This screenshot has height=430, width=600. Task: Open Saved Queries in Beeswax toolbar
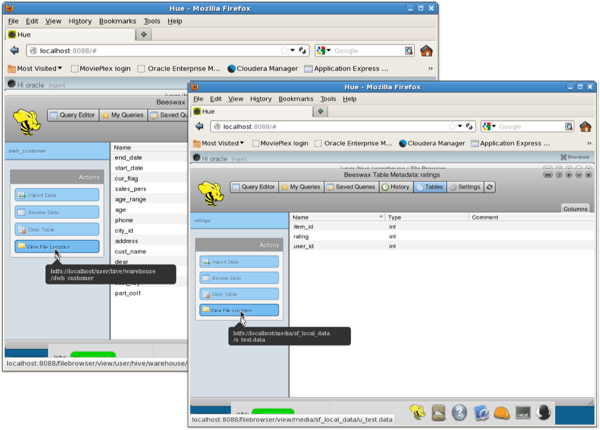[x=351, y=187]
